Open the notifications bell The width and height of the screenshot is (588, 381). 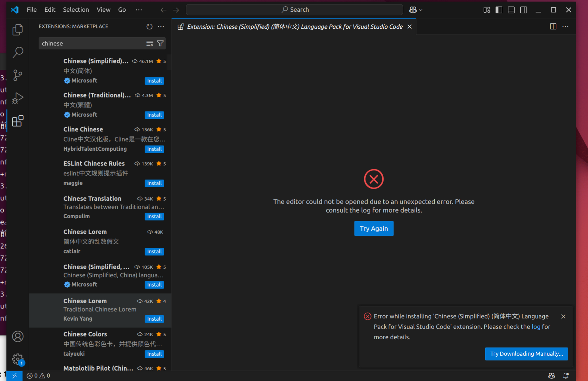pyautogui.click(x=566, y=376)
